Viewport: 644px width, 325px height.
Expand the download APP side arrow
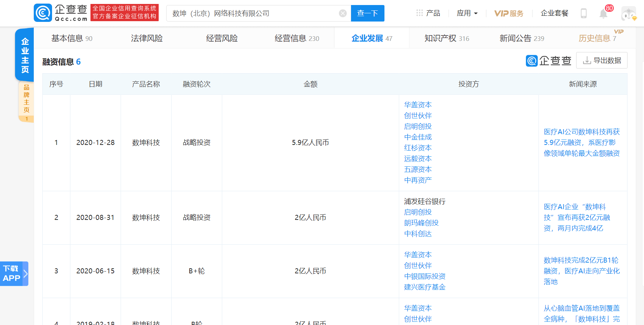pos(25,274)
